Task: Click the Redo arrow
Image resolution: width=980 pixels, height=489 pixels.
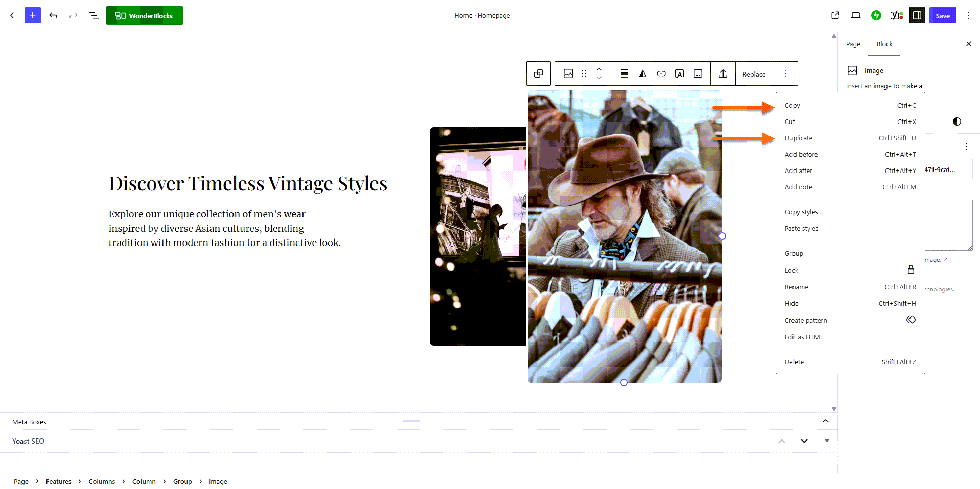Action: click(74, 15)
